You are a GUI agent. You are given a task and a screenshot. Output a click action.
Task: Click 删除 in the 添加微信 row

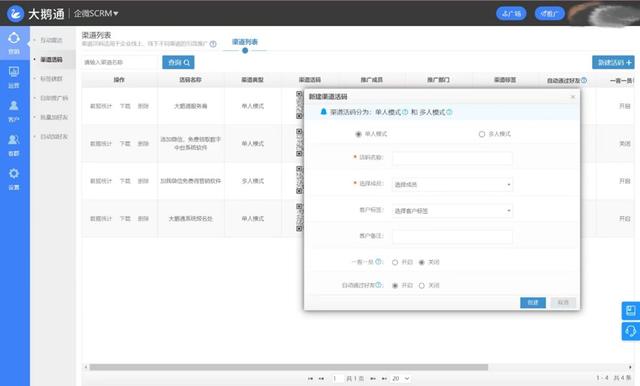click(x=143, y=144)
